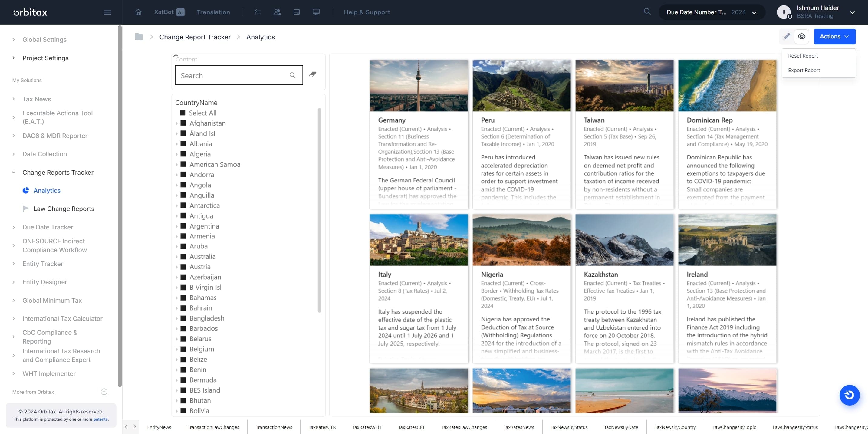Toggle the eye view icon
Image resolution: width=868 pixels, height=434 pixels.
802,36
